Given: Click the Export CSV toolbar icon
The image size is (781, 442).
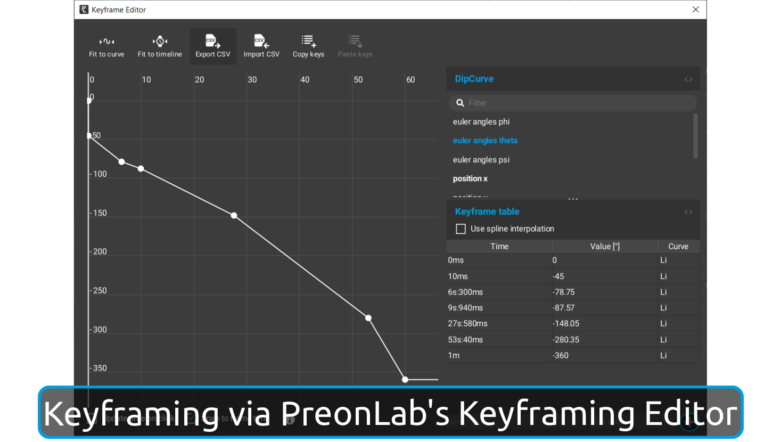Looking at the screenshot, I should click(x=211, y=42).
